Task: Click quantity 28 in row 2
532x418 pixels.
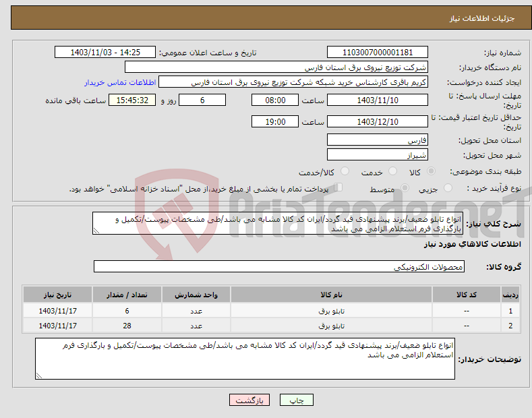Action: 127,326
